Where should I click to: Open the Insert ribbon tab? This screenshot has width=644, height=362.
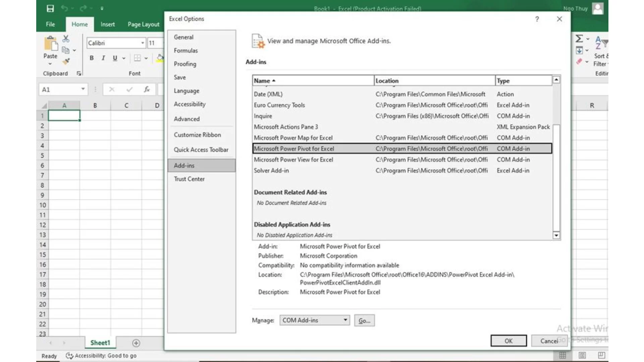[107, 24]
